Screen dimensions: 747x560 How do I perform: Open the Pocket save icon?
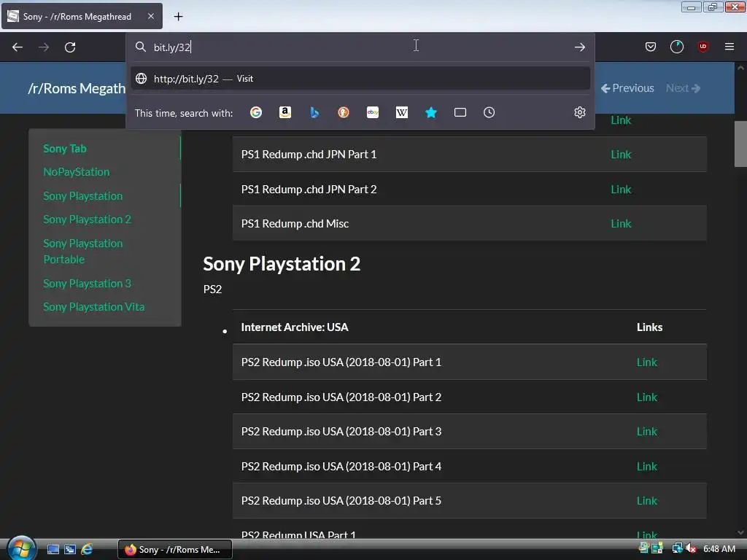tap(650, 47)
